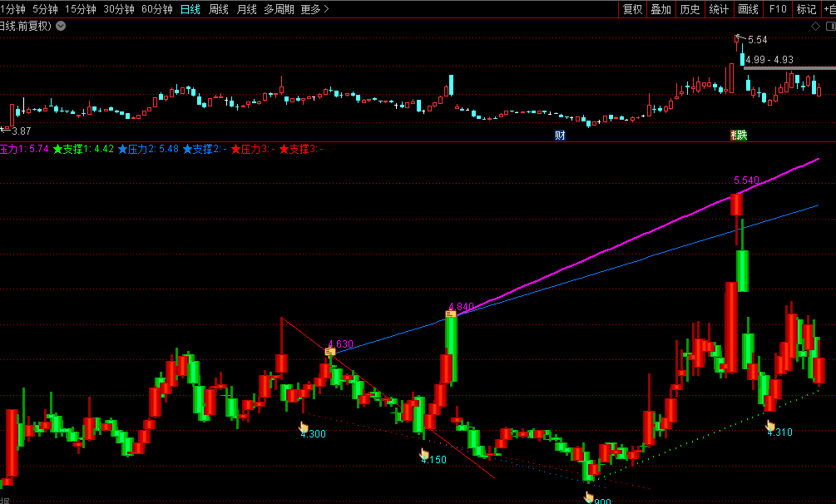This screenshot has width=836, height=504.
Task: Expand the 更多 periods menu
Action: point(314,9)
